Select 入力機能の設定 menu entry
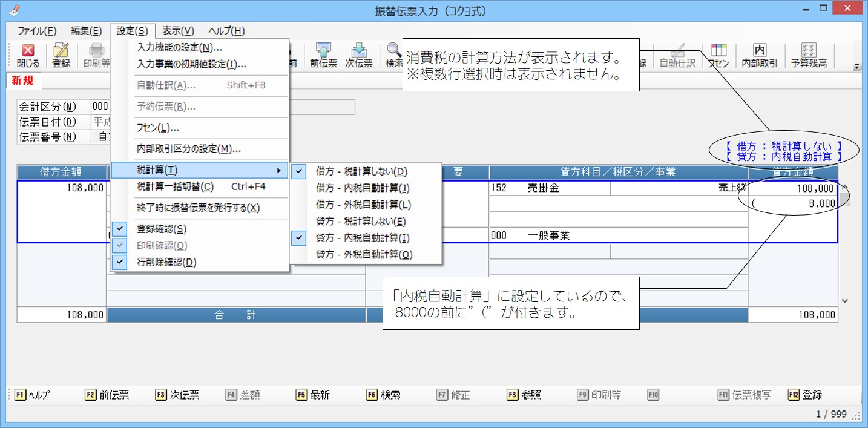 coord(179,47)
